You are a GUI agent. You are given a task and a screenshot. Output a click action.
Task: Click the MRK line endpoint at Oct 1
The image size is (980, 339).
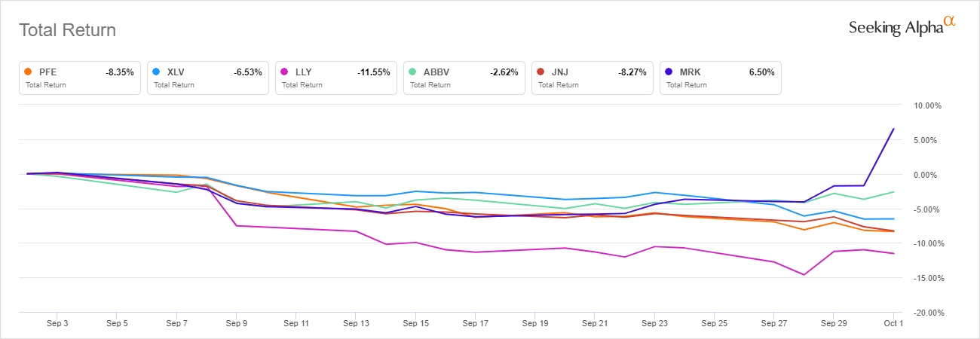[x=893, y=129]
